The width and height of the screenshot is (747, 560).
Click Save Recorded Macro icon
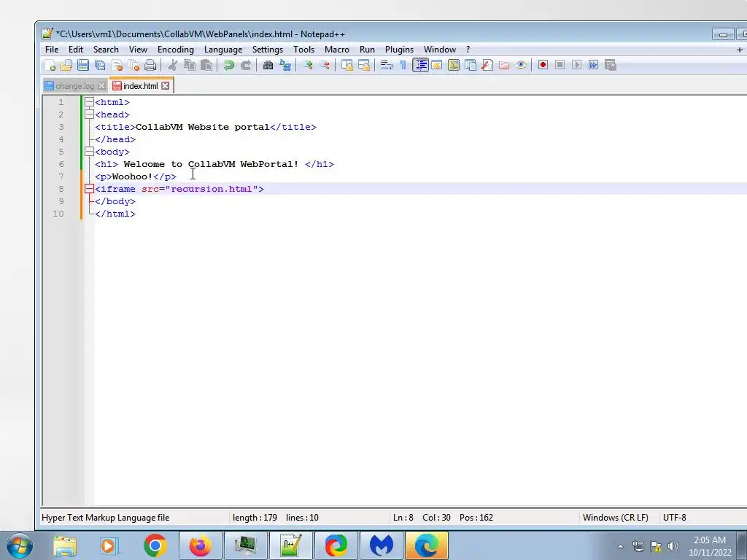(611, 65)
